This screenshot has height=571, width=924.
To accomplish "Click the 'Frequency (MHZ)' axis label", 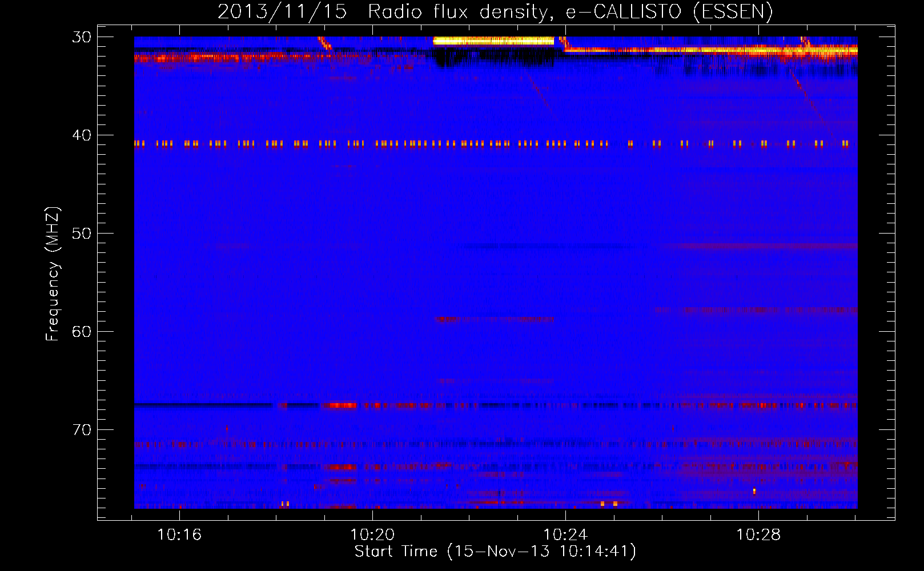I will coord(53,274).
